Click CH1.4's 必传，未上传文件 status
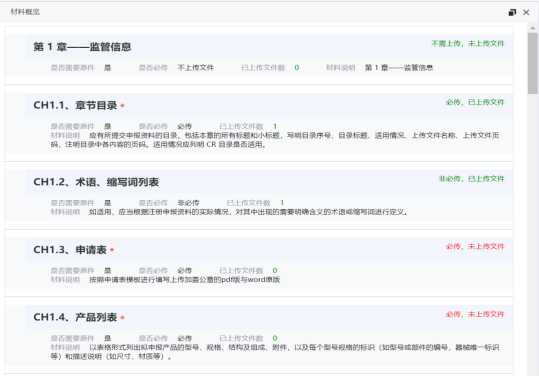This screenshot has width=539, height=377. pos(475,314)
